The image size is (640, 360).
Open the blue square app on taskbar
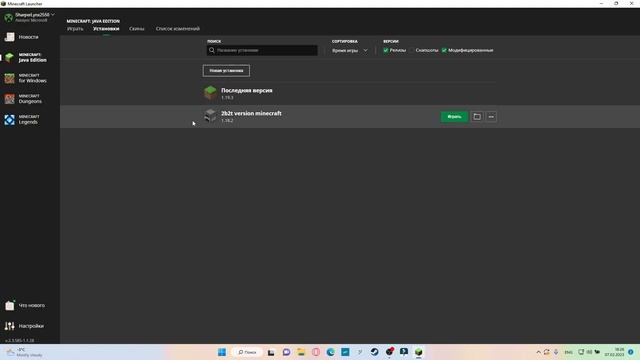point(345,352)
